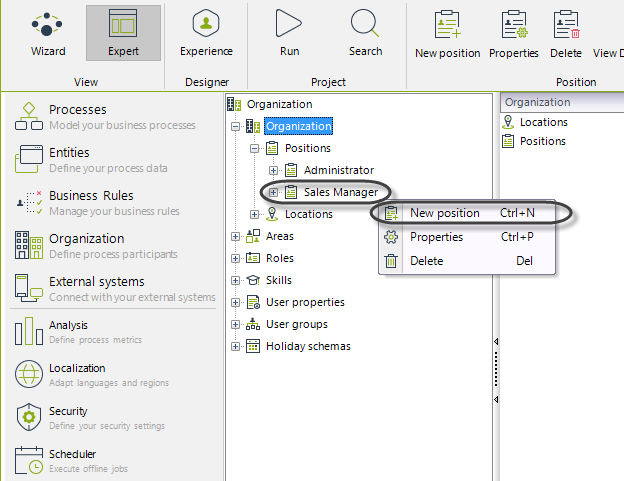
Task: Select the Holiday schemas tree node
Action: (x=308, y=347)
